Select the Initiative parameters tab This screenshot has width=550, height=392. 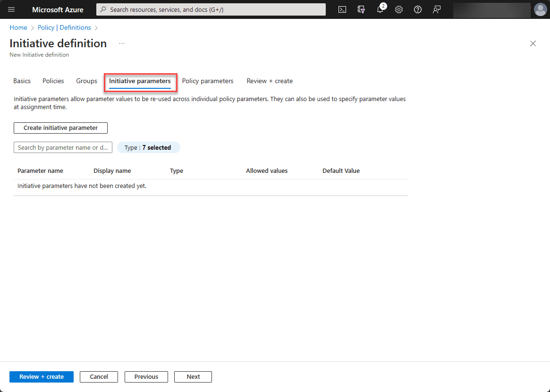[x=140, y=81]
